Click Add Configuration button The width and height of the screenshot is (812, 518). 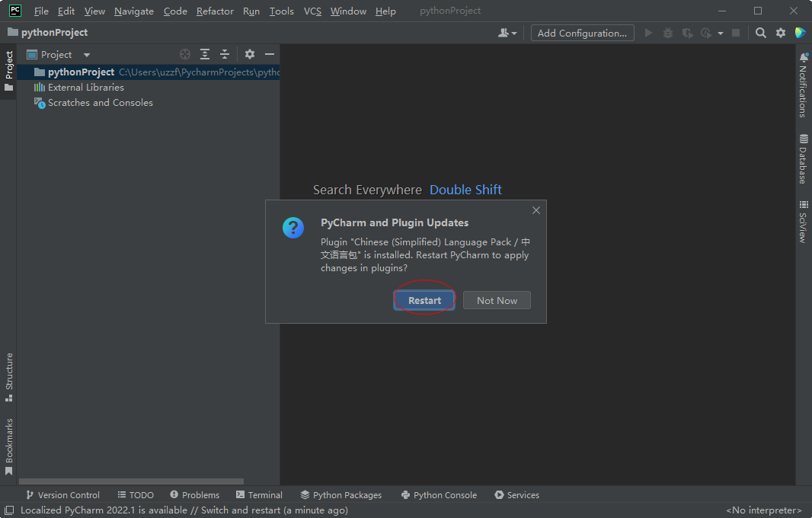click(582, 34)
